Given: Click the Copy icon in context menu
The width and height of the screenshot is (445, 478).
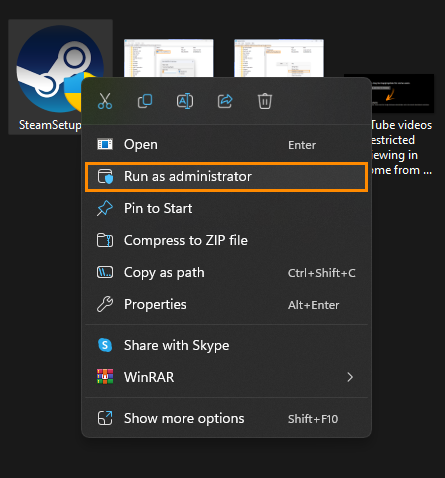Looking at the screenshot, I should point(145,101).
